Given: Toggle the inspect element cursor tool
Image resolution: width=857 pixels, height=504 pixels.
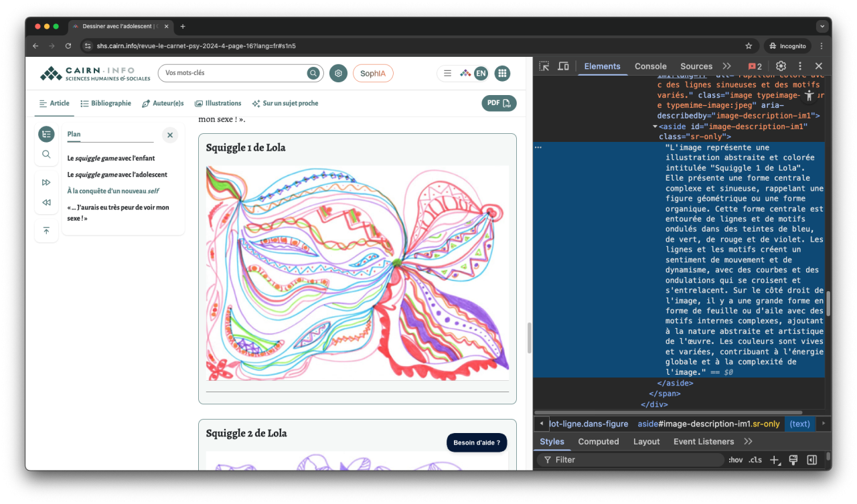Looking at the screenshot, I should pyautogui.click(x=544, y=66).
